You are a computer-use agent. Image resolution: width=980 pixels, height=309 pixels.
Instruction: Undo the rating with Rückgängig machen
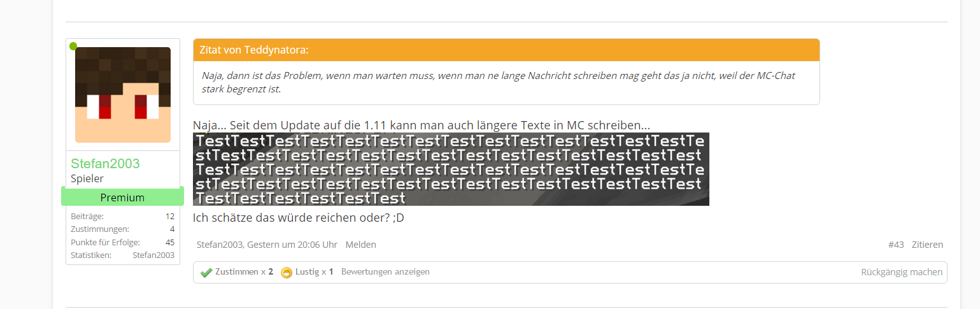tap(901, 272)
